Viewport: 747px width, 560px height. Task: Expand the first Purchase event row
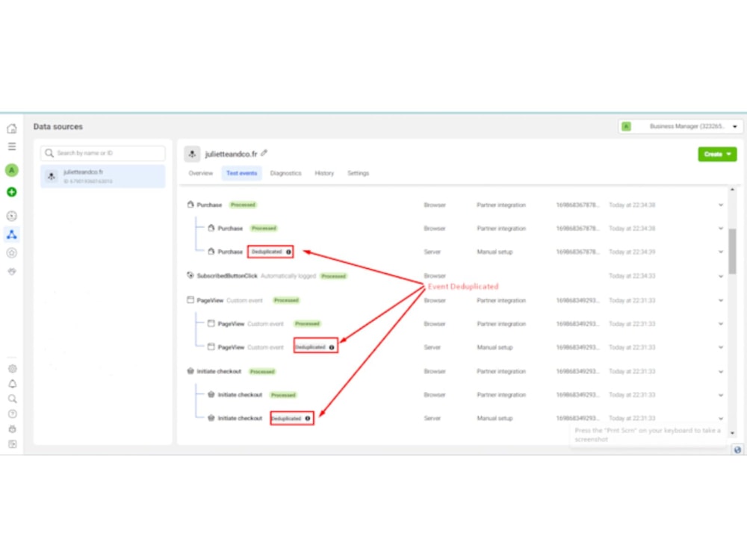[x=720, y=205]
